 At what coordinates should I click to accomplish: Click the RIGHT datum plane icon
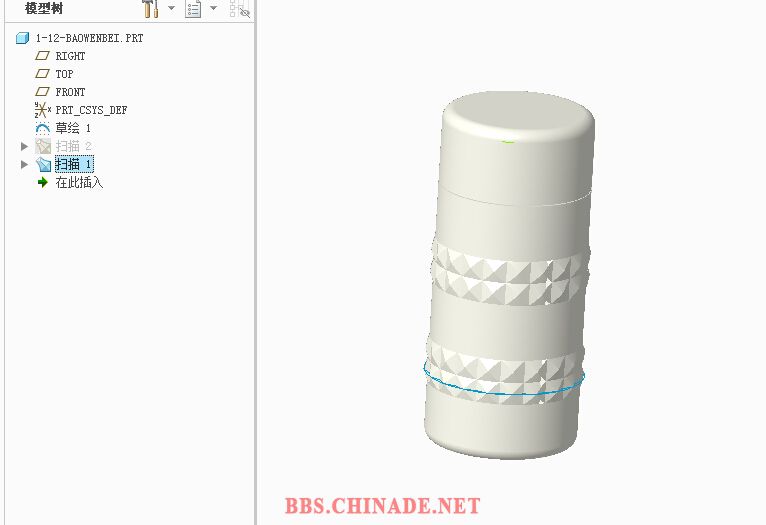43,56
